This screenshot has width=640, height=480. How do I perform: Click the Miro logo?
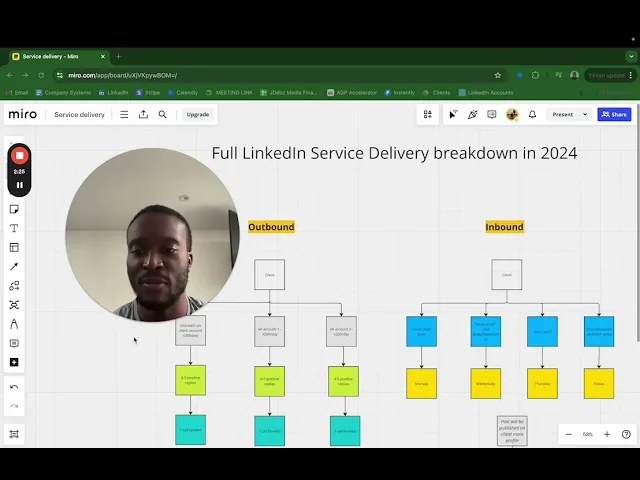(x=23, y=115)
